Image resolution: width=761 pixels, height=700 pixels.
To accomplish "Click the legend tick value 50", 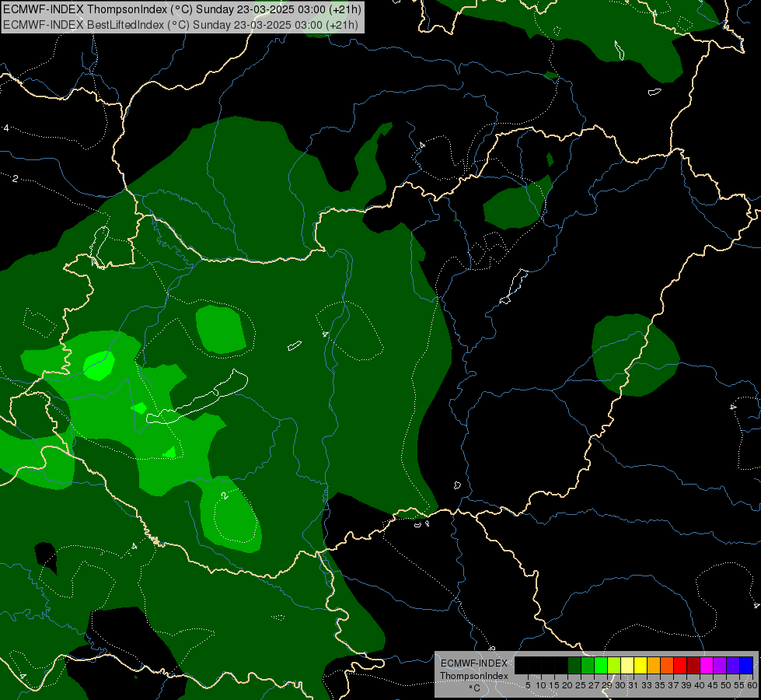I will pos(726,685).
